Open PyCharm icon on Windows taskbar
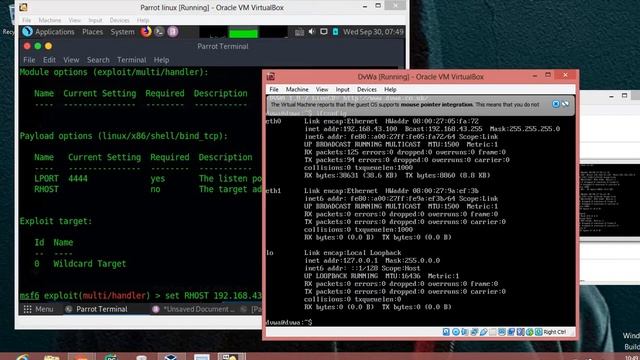Image resolution: width=640 pixels, height=360 pixels. coord(111,357)
